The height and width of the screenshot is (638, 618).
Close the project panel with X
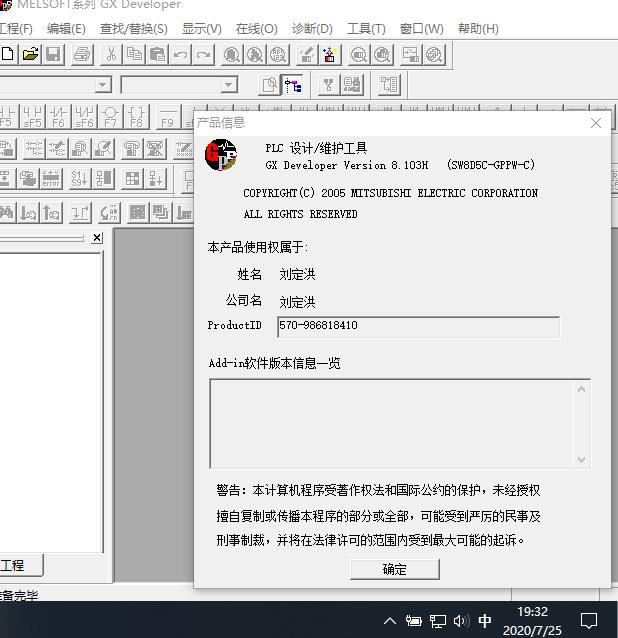click(x=96, y=238)
